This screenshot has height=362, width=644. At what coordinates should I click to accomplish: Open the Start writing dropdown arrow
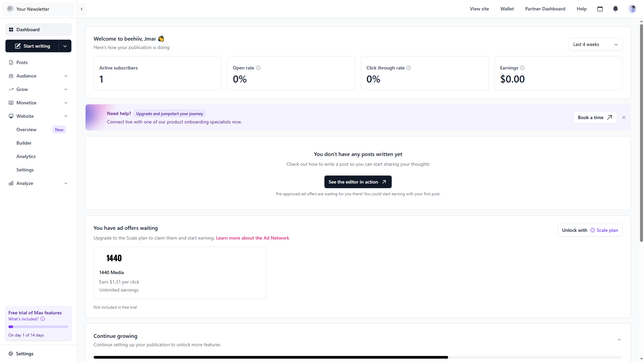pyautogui.click(x=65, y=46)
